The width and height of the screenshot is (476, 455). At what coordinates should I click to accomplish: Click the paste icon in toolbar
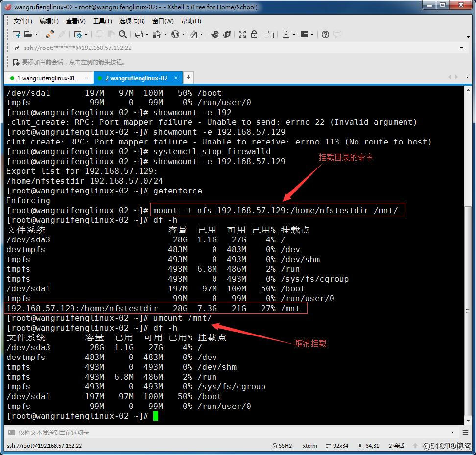pos(111,34)
